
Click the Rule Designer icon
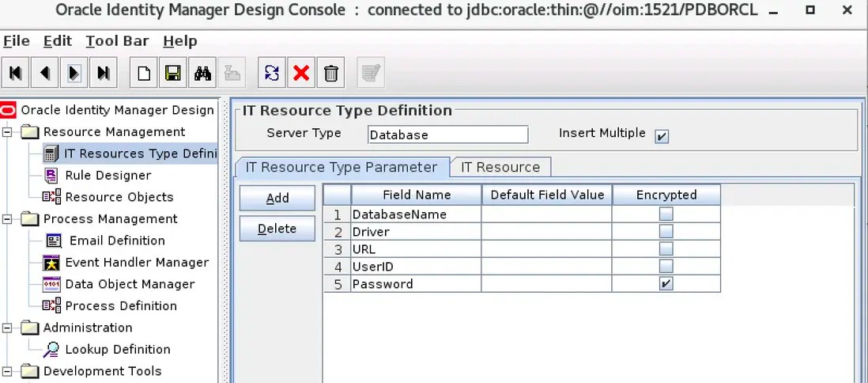coord(51,175)
